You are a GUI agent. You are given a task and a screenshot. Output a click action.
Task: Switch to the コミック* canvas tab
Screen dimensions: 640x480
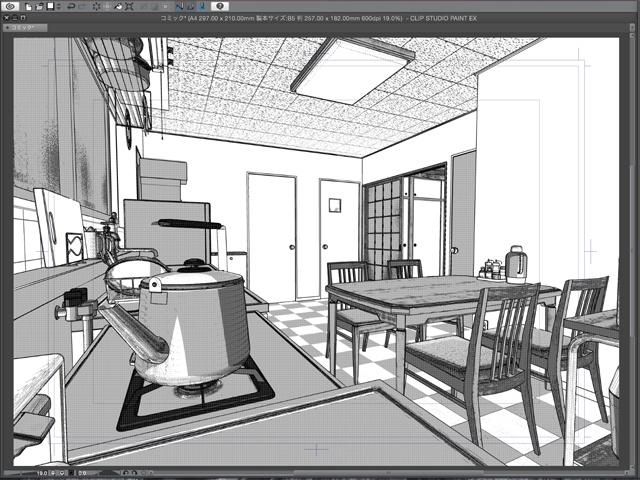(24, 27)
